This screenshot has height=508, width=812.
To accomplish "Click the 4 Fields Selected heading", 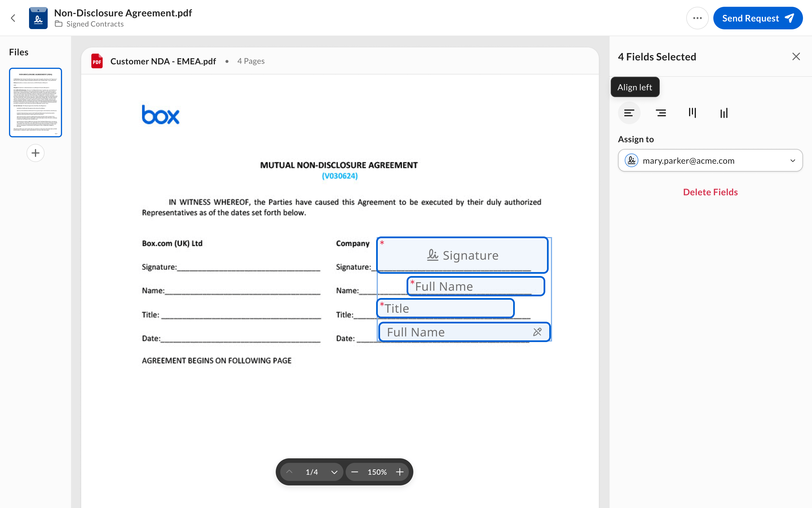I will click(657, 56).
